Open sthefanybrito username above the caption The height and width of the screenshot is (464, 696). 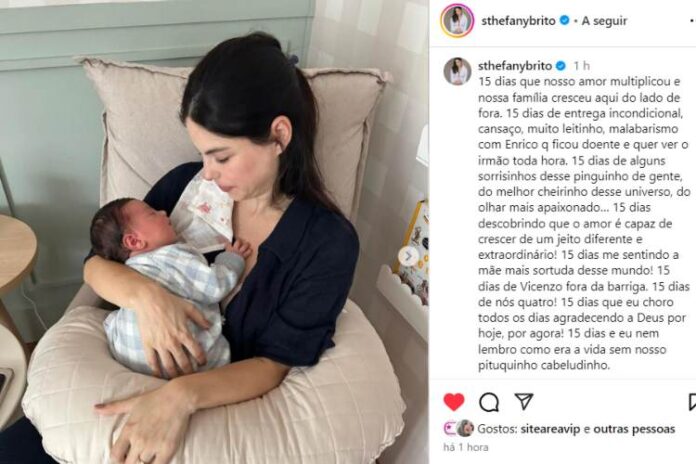(x=515, y=66)
